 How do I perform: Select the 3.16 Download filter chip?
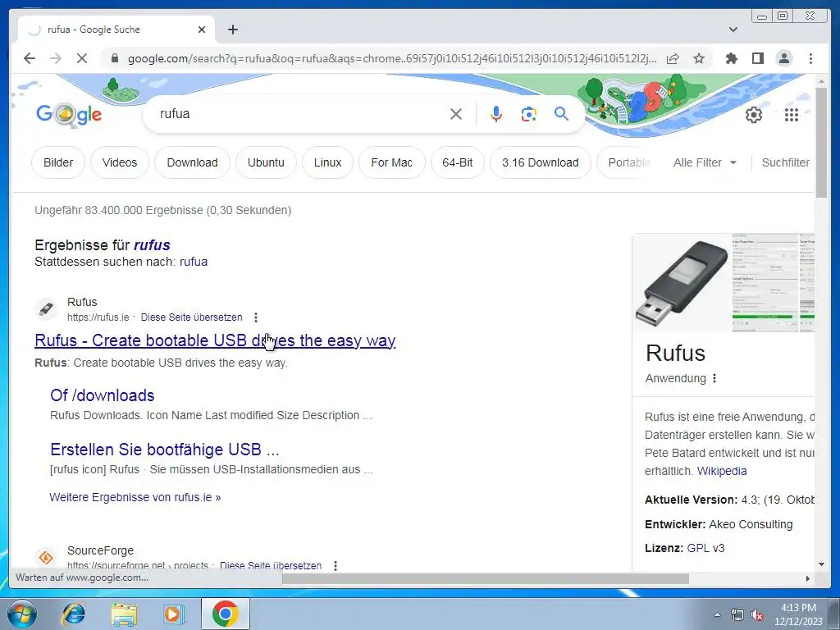point(540,162)
